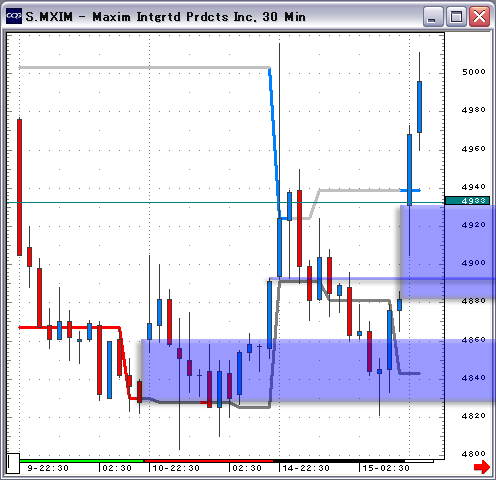
Task: Click the 4940 price axis label
Action: (x=474, y=187)
